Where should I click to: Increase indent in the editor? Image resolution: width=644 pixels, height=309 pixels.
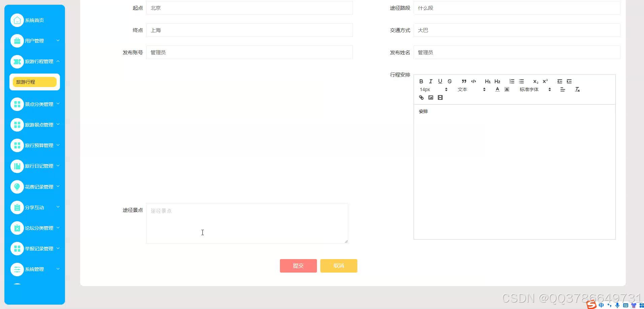(x=569, y=81)
